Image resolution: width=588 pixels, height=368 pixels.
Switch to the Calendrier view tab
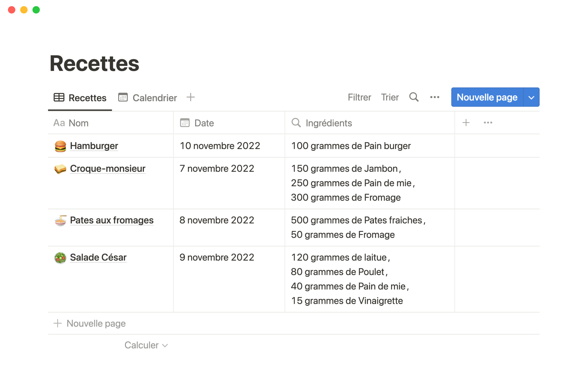(x=148, y=98)
